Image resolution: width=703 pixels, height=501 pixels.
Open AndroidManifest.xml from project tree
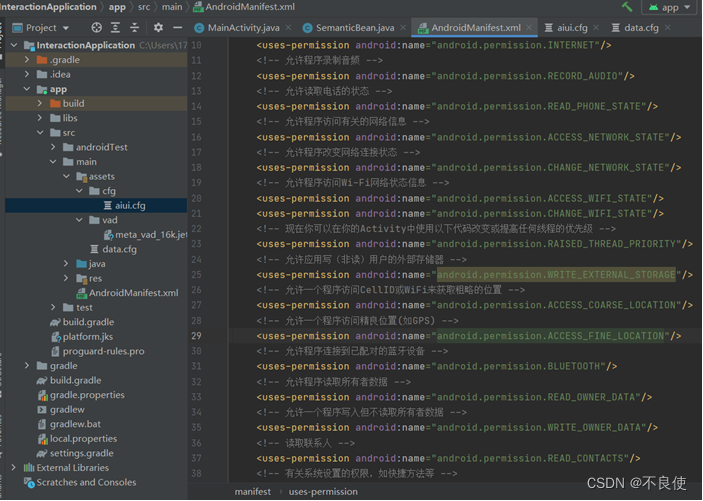point(127,293)
